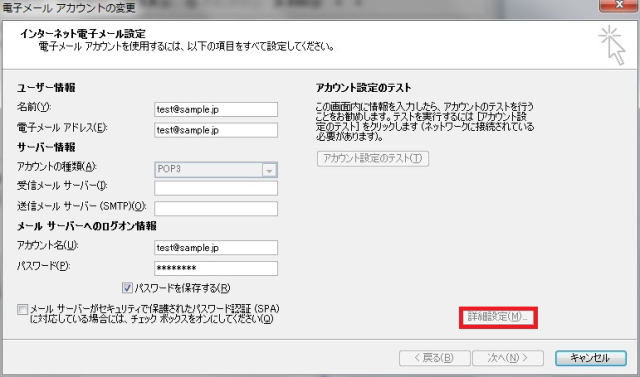Click the アカウント設定のテスト(T) button

pyautogui.click(x=373, y=158)
